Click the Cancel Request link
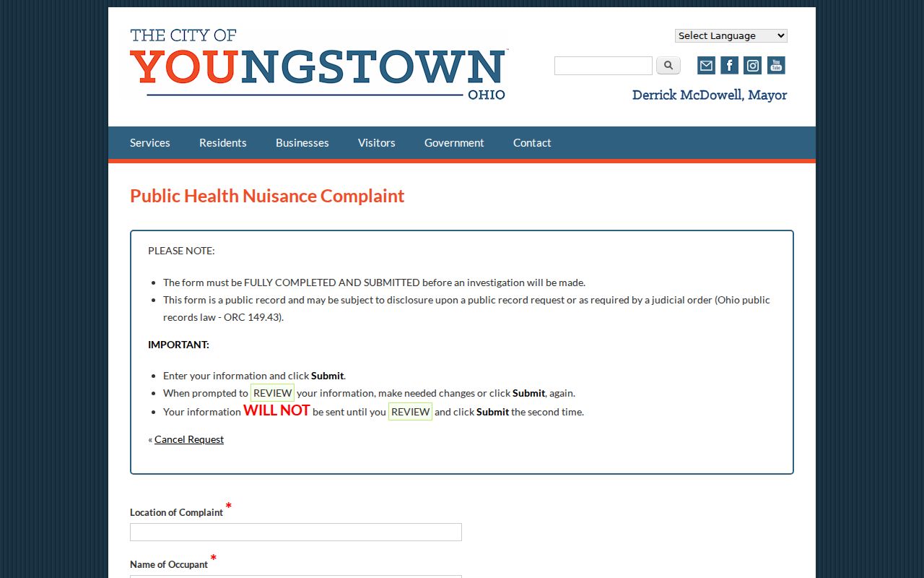The height and width of the screenshot is (578, 924). point(189,439)
